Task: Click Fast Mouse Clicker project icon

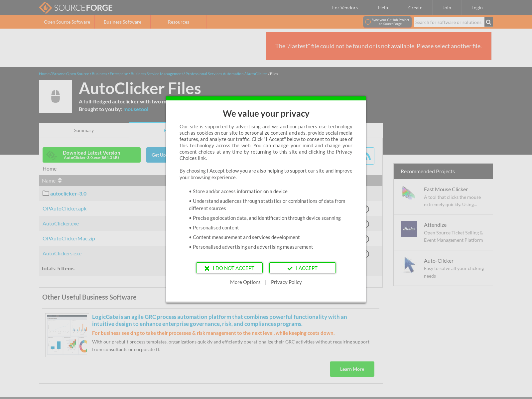Action: (x=409, y=193)
